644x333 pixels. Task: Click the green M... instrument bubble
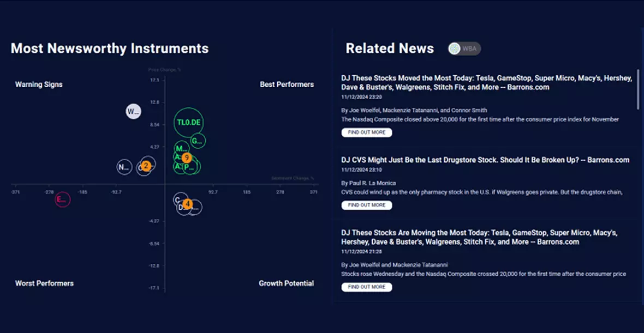[181, 148]
